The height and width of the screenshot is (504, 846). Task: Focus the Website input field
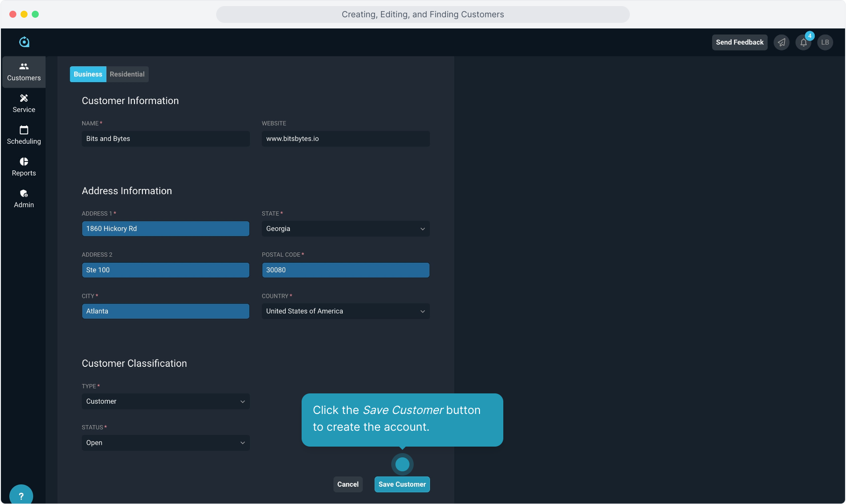tap(345, 139)
